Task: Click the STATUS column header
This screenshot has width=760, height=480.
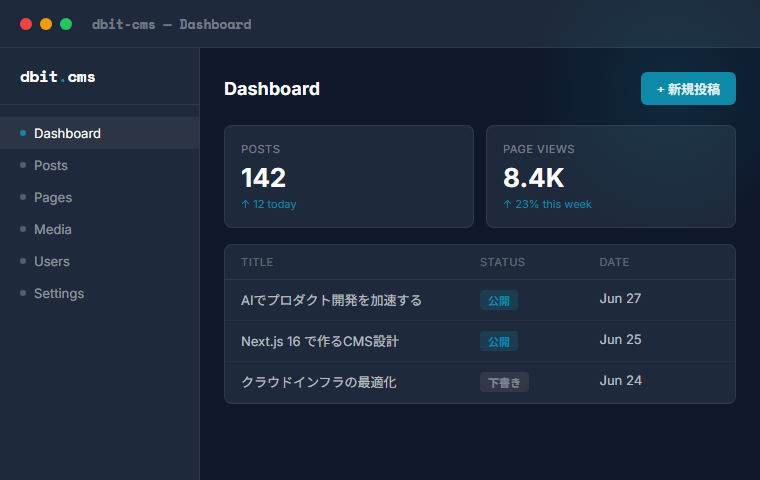Action: [x=502, y=262]
